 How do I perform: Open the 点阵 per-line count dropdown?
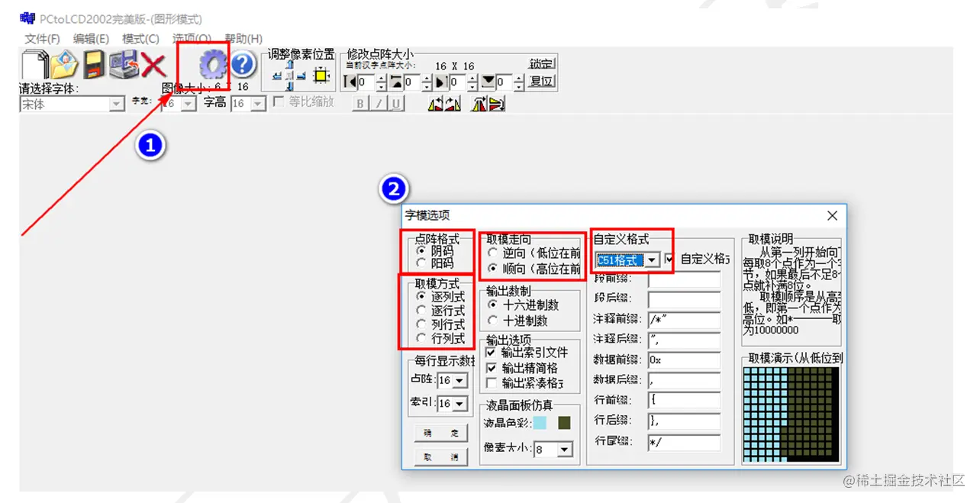point(461,380)
